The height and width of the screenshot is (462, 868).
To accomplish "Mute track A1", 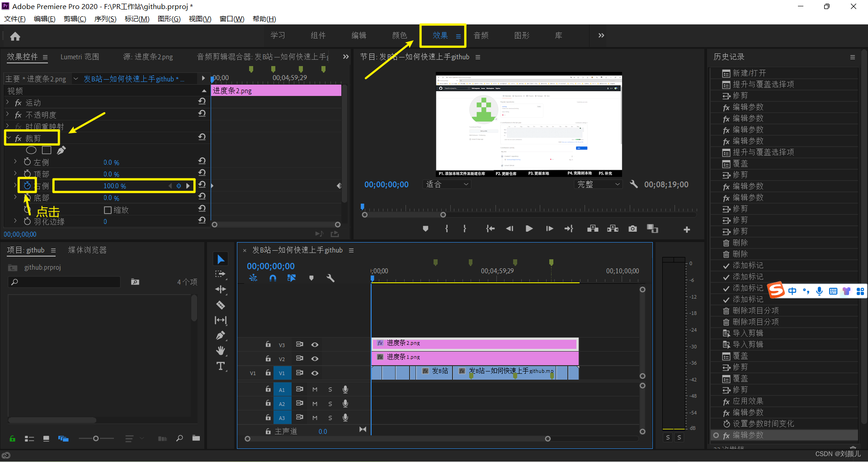I will (315, 390).
